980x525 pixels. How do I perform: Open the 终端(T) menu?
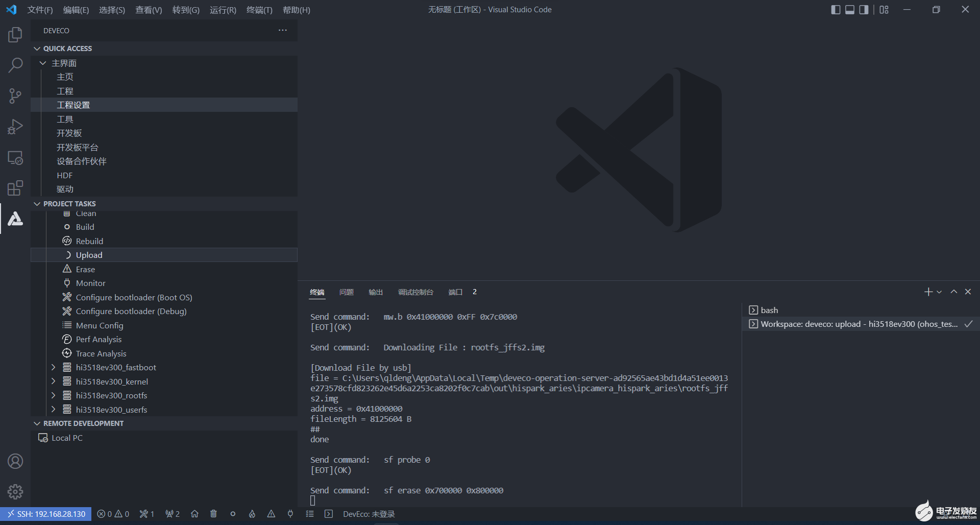pyautogui.click(x=259, y=10)
